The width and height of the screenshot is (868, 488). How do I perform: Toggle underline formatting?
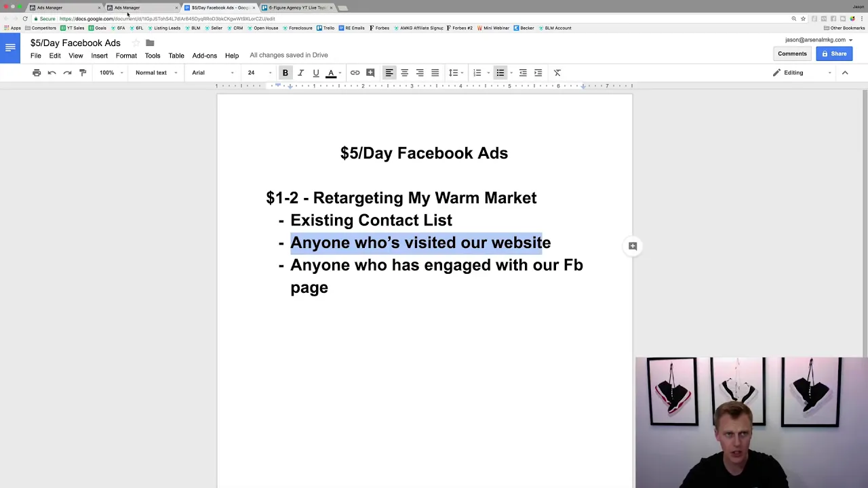pyautogui.click(x=315, y=73)
